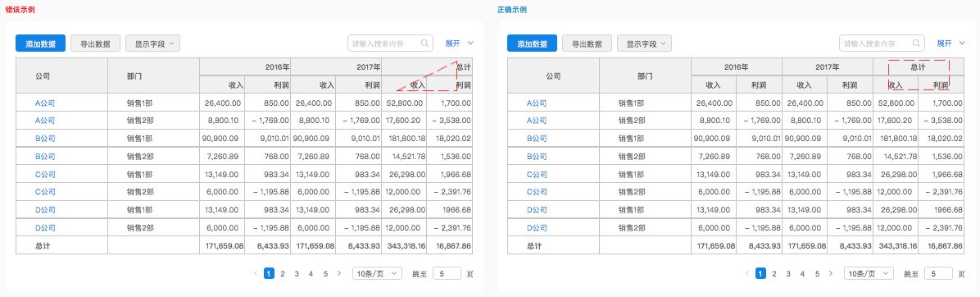980x297 pixels.
Task: Click the 跳至 page input in 正确示例
Action: coord(939,273)
